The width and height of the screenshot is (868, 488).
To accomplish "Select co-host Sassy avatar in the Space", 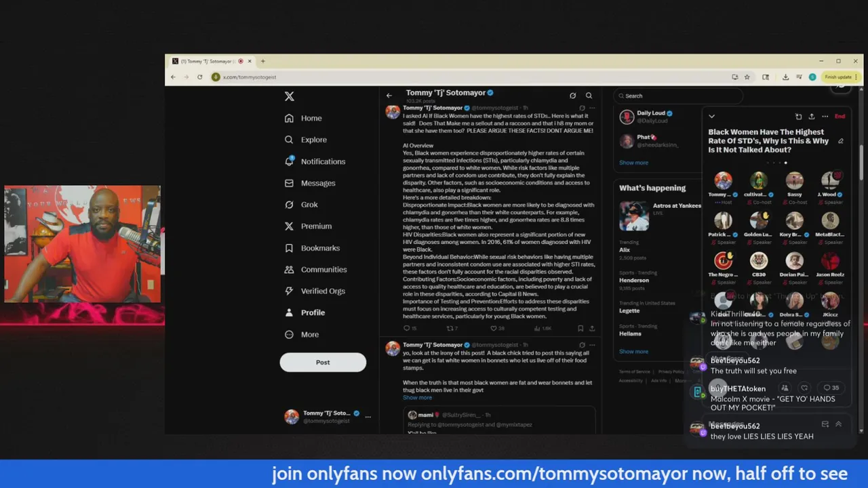I will pos(794,181).
